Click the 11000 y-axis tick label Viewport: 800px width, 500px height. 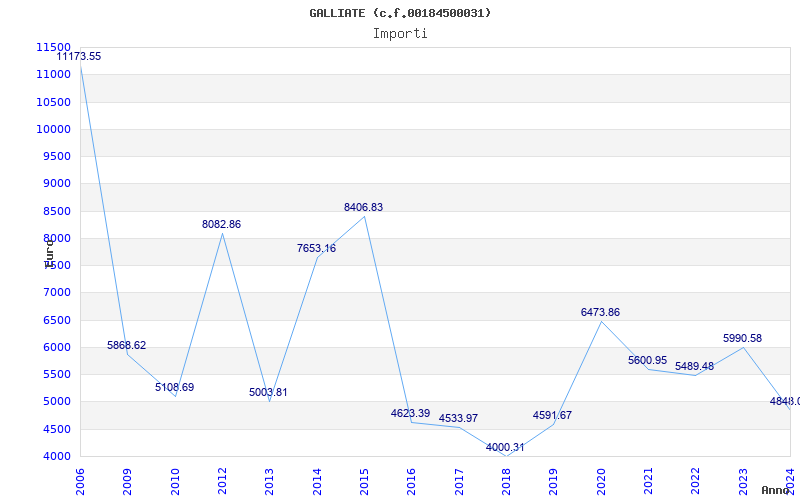53,74
